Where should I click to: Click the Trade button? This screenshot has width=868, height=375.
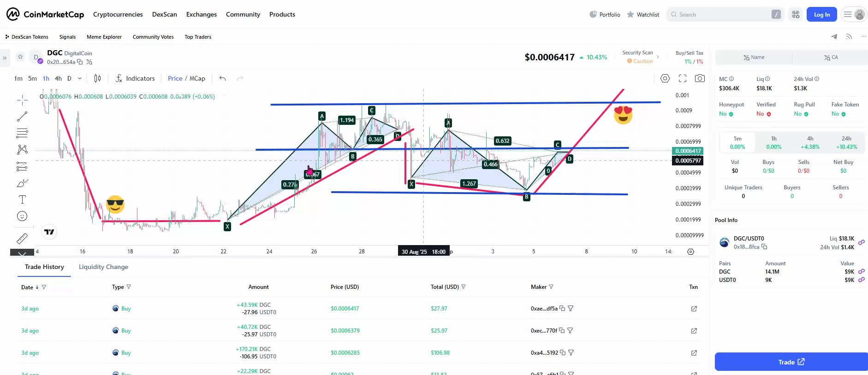point(791,362)
